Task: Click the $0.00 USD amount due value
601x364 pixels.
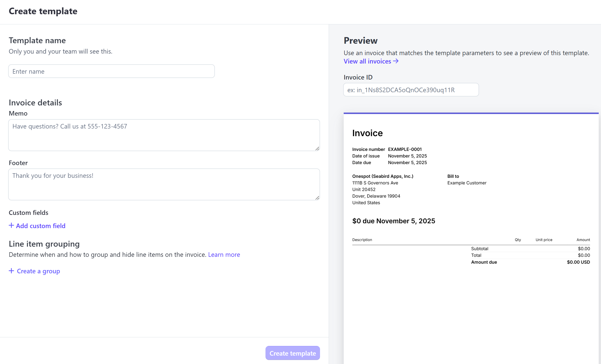Action: [578, 262]
